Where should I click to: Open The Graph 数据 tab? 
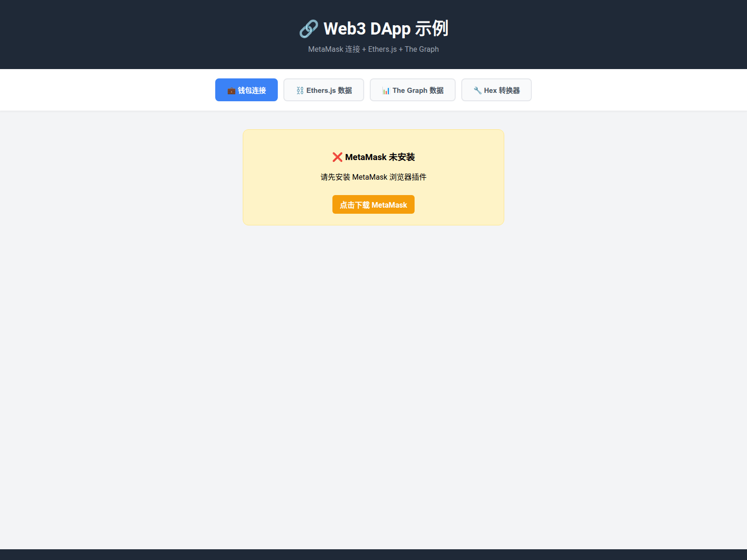point(413,90)
